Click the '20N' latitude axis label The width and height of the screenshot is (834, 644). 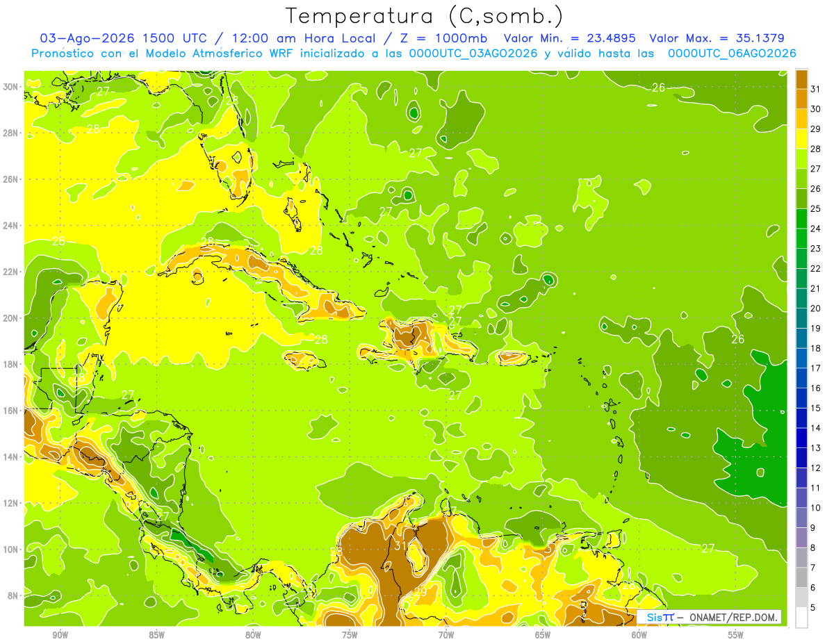pos(10,318)
